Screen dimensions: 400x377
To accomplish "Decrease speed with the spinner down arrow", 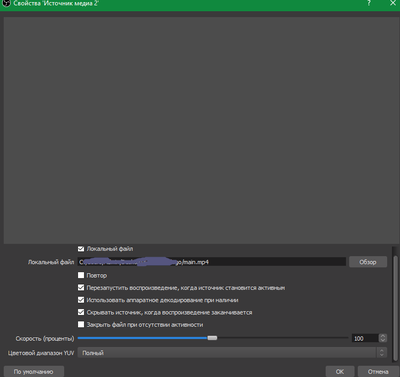I will coord(383,340).
